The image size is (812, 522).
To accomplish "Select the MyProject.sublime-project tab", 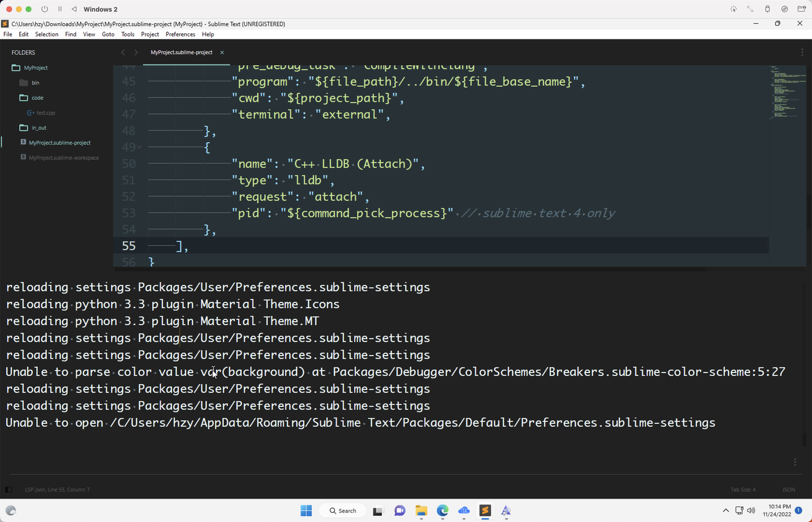I will coord(180,52).
